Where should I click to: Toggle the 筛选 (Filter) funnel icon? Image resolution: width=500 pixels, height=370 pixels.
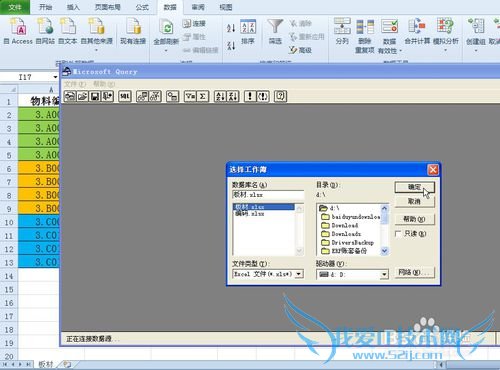coord(275,32)
